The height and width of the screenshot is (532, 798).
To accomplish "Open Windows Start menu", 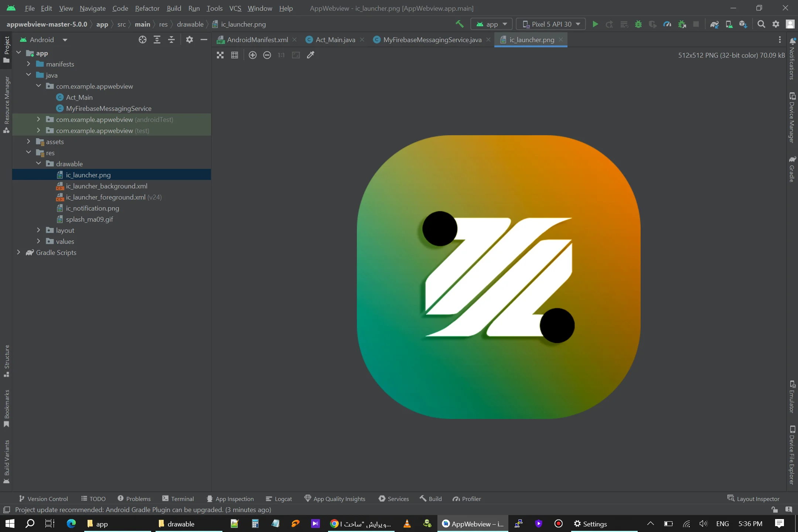I will pos(10,524).
